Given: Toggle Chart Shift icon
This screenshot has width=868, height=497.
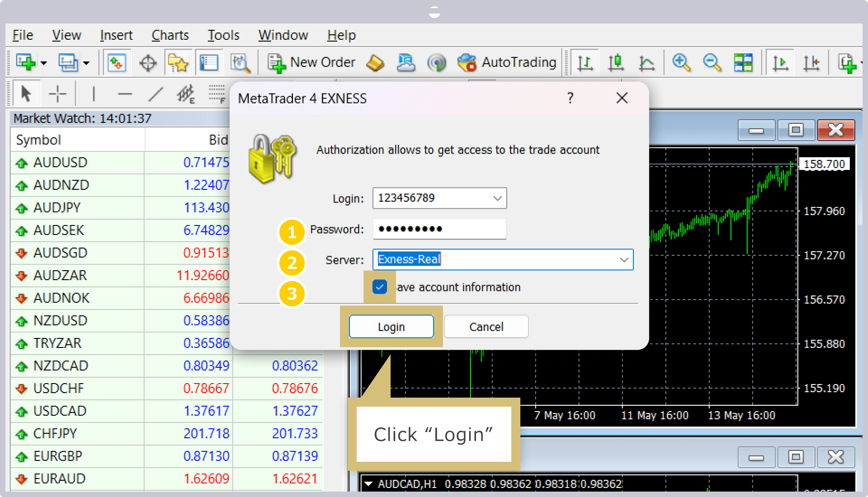Looking at the screenshot, I should pos(811,63).
